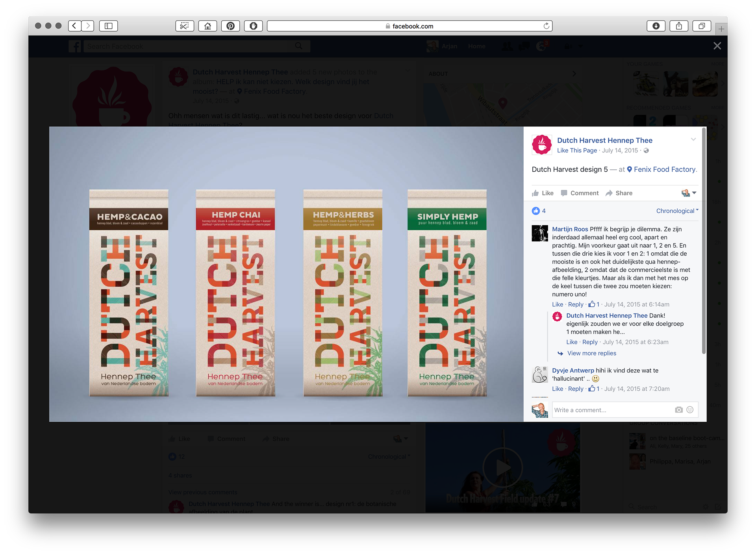Click the Comment button under the photo
Image resolution: width=756 pixels, height=554 pixels.
coord(580,193)
